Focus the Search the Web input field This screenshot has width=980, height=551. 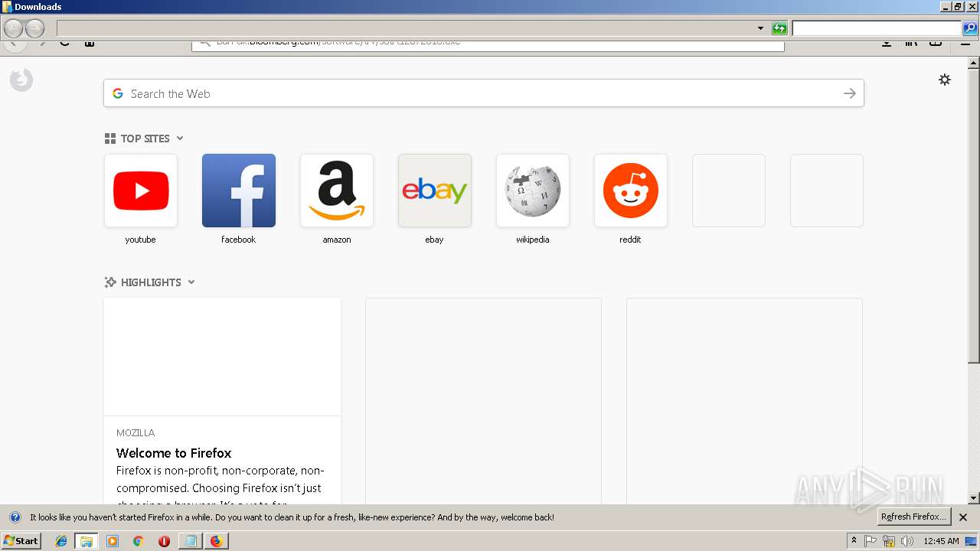point(484,93)
